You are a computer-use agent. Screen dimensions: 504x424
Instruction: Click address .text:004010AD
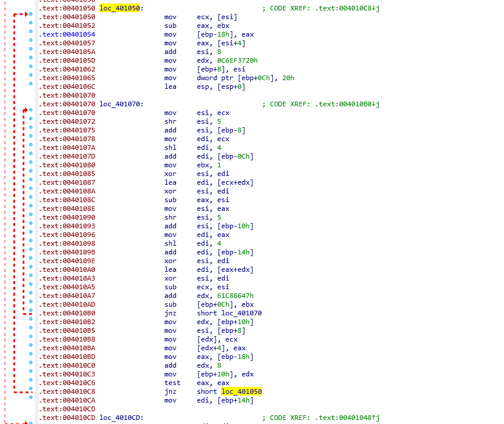click(x=67, y=304)
